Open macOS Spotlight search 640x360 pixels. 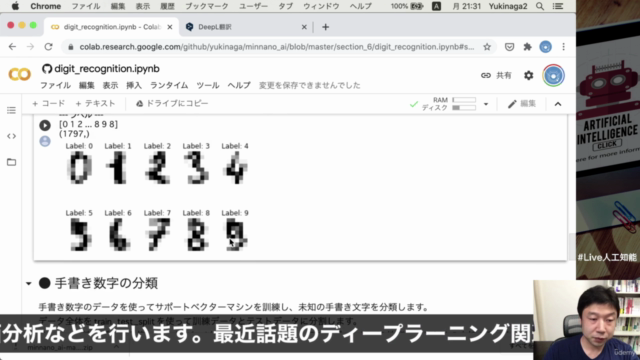540,6
